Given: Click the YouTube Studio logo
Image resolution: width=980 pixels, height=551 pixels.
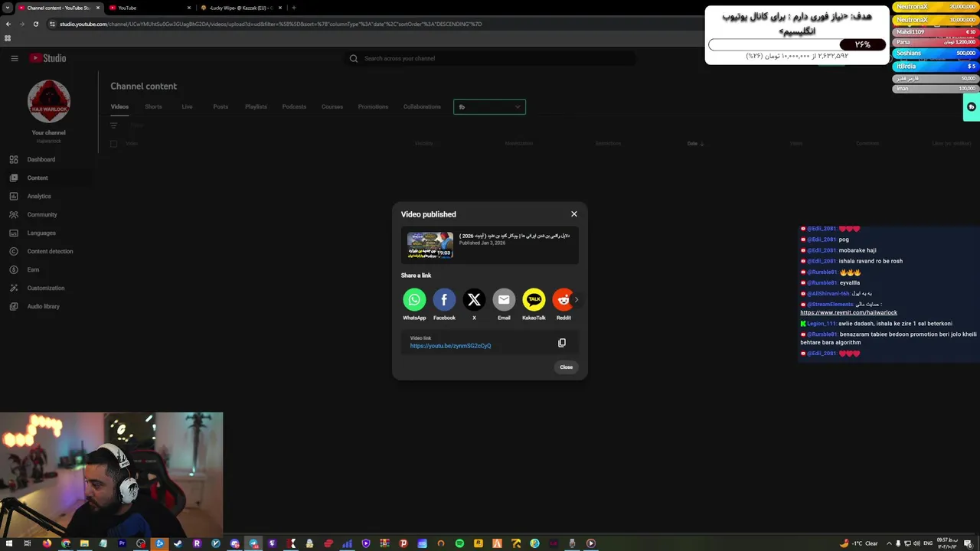Looking at the screenshot, I should coord(47,58).
